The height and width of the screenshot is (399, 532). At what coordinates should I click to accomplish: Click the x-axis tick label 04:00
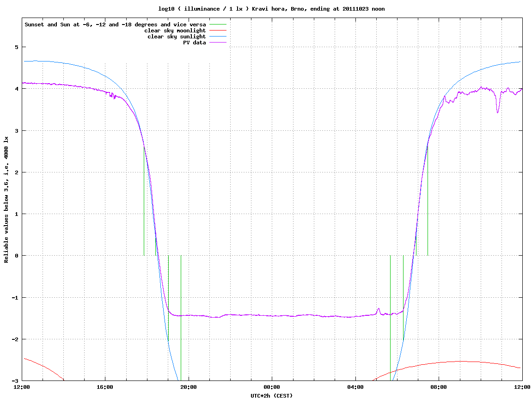(355, 387)
